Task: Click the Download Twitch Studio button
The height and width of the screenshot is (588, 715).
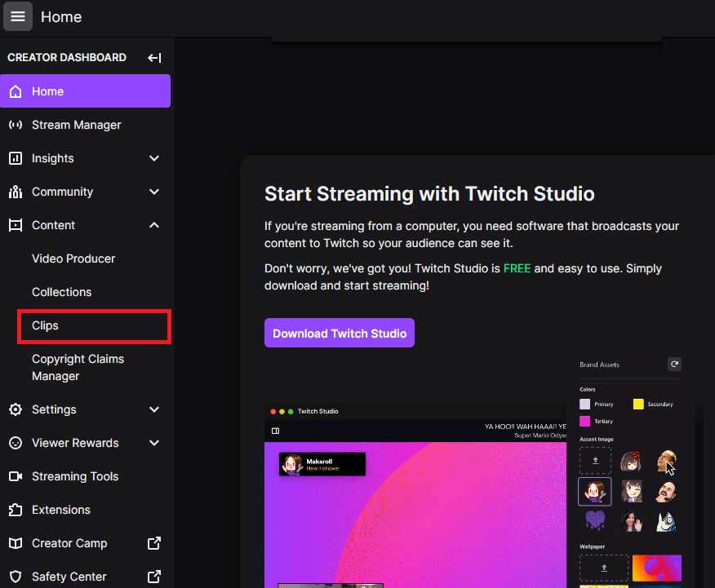Action: point(340,333)
